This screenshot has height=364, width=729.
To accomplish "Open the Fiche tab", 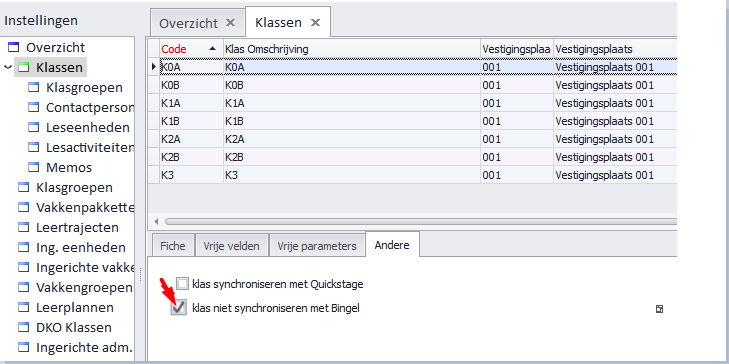I will coord(172,246).
